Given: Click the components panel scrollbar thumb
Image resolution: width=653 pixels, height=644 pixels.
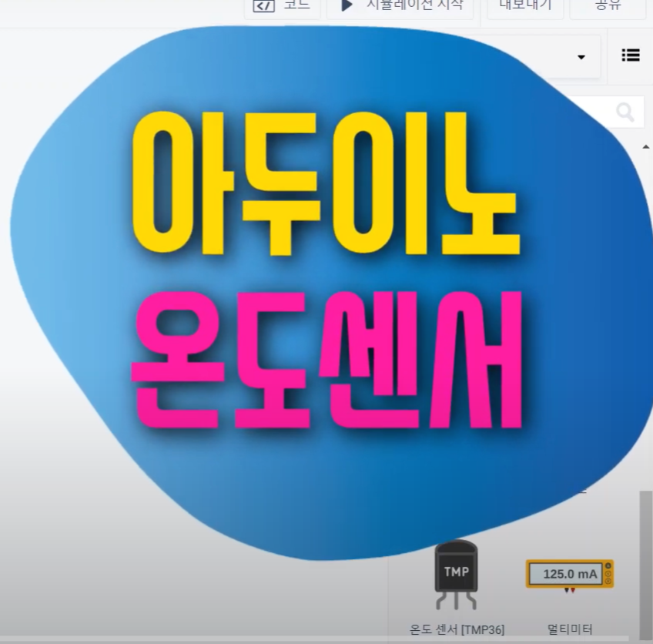Looking at the screenshot, I should (646, 565).
